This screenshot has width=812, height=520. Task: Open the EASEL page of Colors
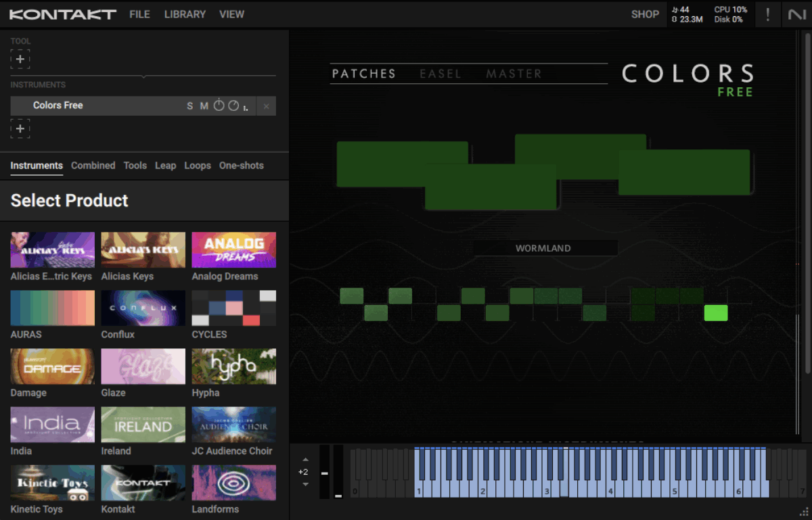pyautogui.click(x=441, y=74)
